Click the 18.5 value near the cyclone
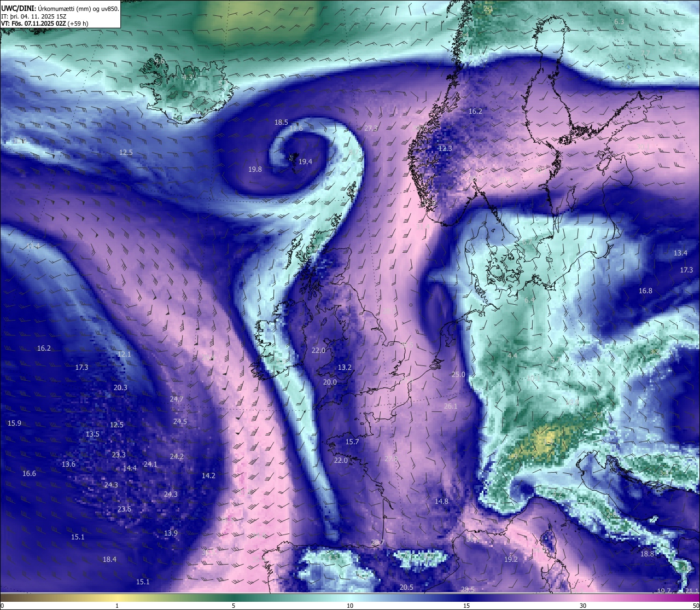Viewport: 700px width, 610px height. pyautogui.click(x=281, y=123)
